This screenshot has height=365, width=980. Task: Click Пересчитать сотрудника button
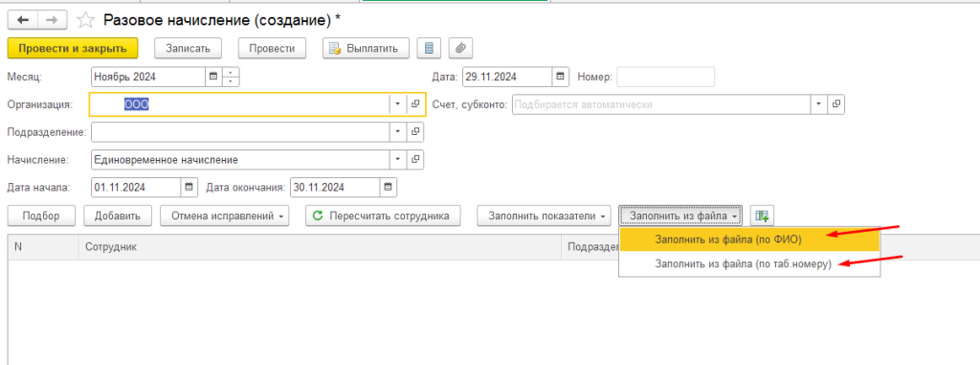383,216
